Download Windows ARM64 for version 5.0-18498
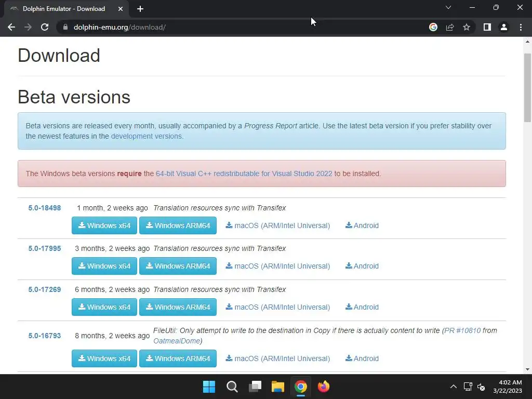Screen dimensions: 532x399 pyautogui.click(x=178, y=225)
